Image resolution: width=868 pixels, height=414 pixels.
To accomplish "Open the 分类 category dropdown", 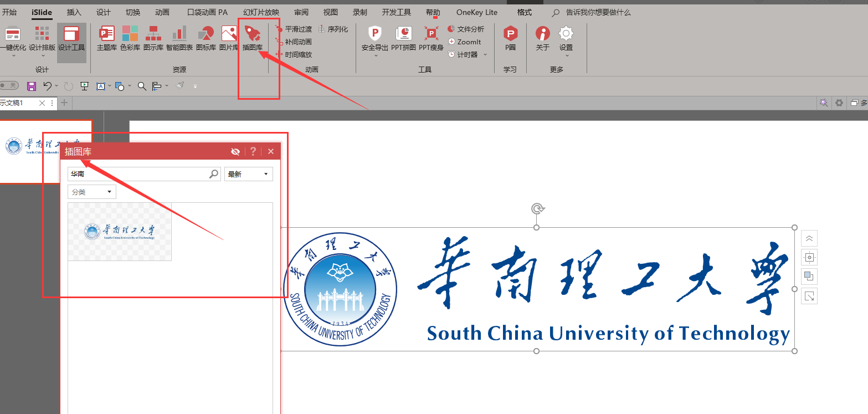I will click(x=92, y=192).
